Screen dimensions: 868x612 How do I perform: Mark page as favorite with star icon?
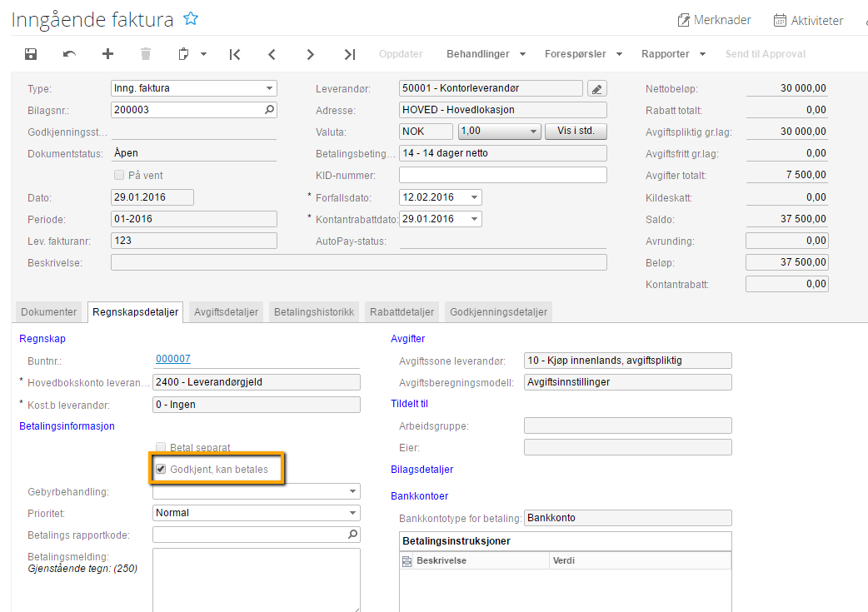191,19
